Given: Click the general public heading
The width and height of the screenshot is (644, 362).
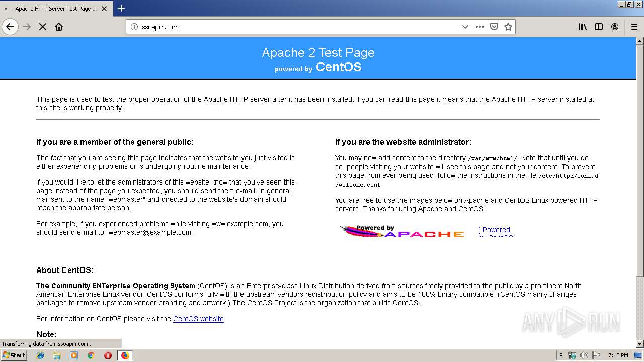Looking at the screenshot, I should [115, 142].
